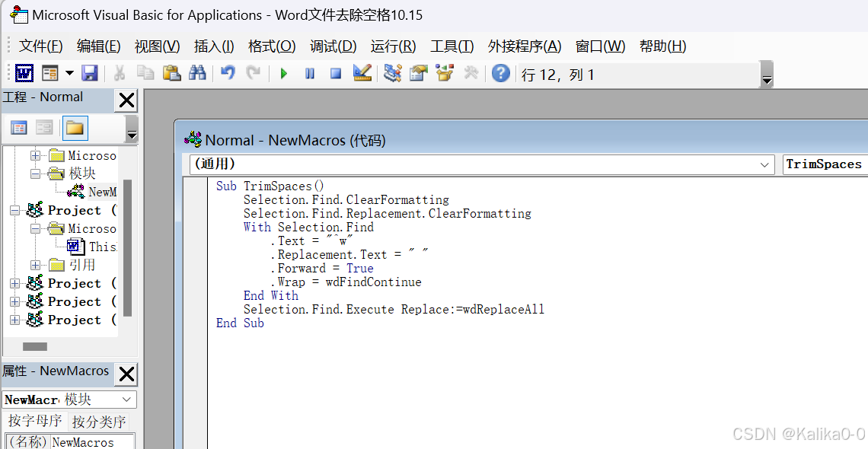Click View Code icon in project panel
868x449 pixels.
[19, 129]
